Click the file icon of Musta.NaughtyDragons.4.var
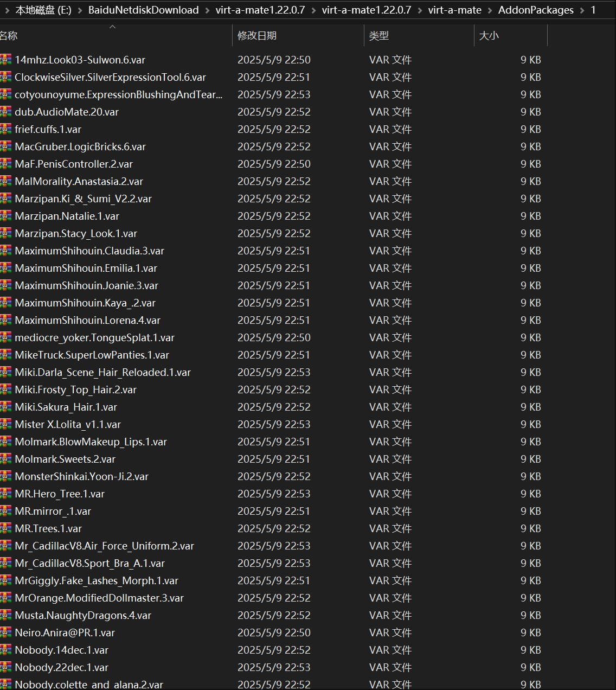Screen dimensions: 616x690 5,615
